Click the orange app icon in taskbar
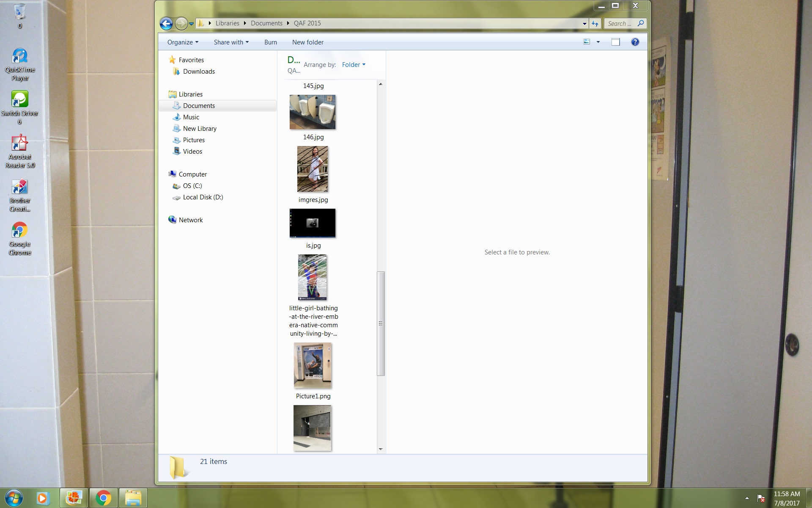Image resolution: width=812 pixels, height=508 pixels. point(74,498)
